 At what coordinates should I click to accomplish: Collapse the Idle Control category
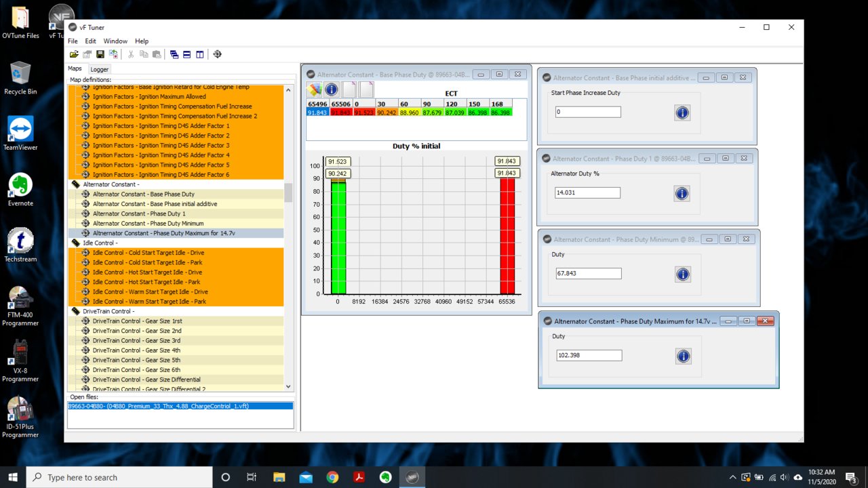[100, 243]
